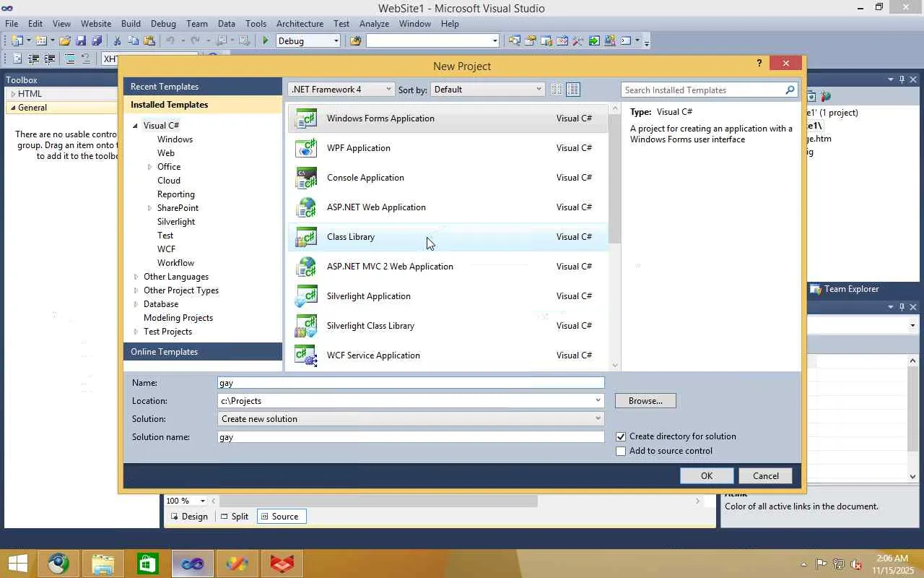The image size is (924, 578).
Task: Click the Team Explorer tab icon
Action: 816,289
